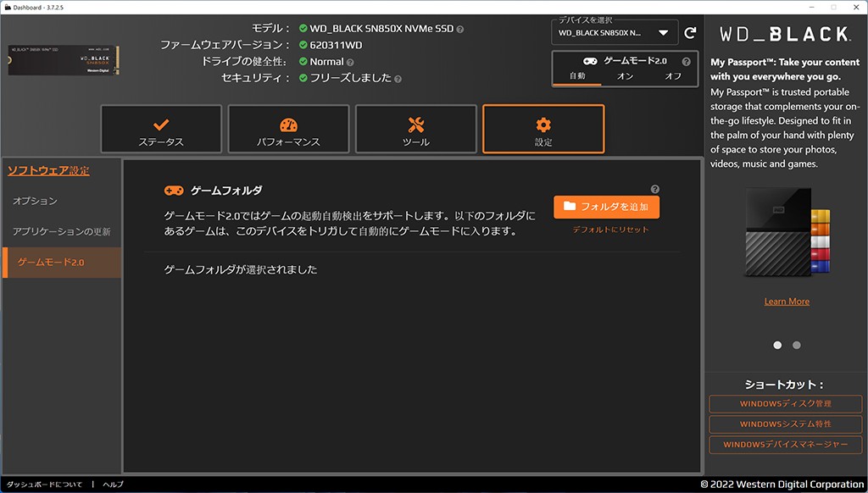Image resolution: width=868 pixels, height=493 pixels.
Task: Open the パフォーマンス performance tab
Action: pyautogui.click(x=288, y=130)
